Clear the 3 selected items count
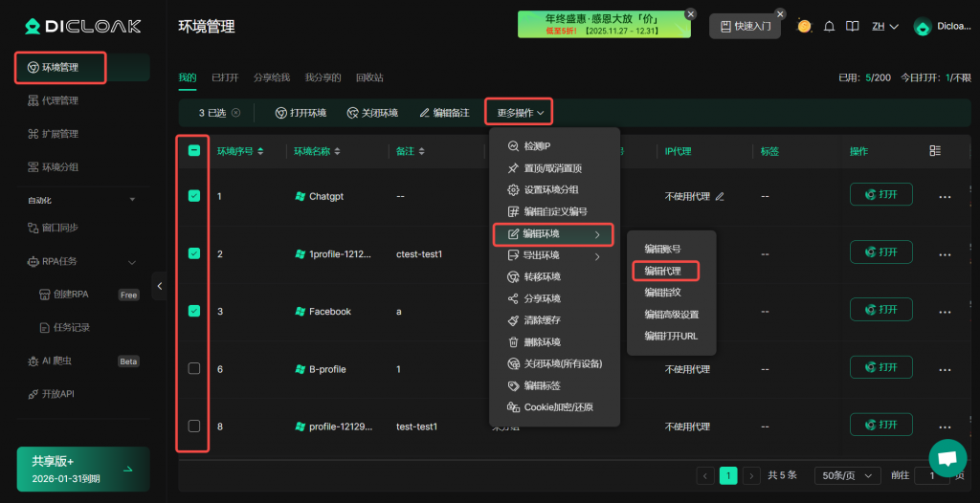The width and height of the screenshot is (980, 503). coord(235,113)
